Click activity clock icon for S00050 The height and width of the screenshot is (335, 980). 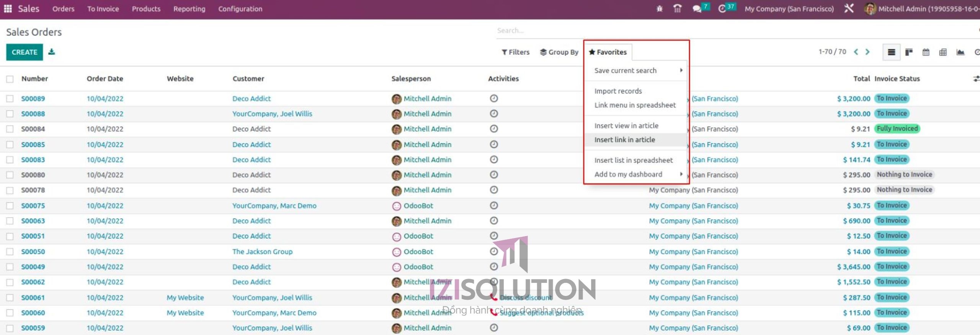pos(494,251)
